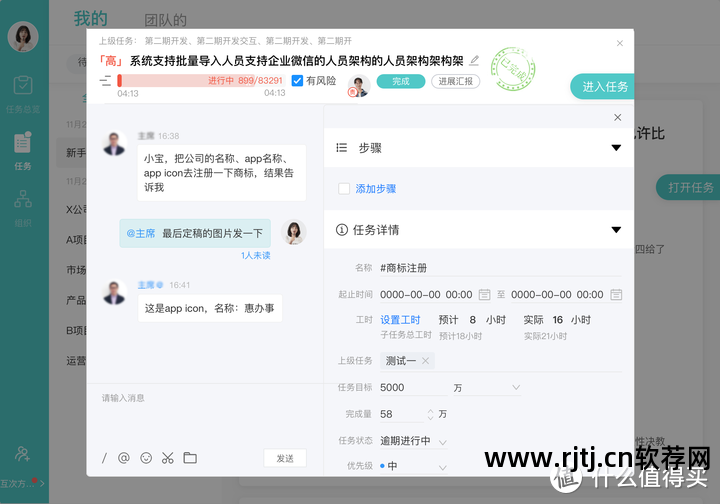The width and height of the screenshot is (720, 504).
Task: Open the folder attachment icon in chat
Action: pyautogui.click(x=190, y=458)
